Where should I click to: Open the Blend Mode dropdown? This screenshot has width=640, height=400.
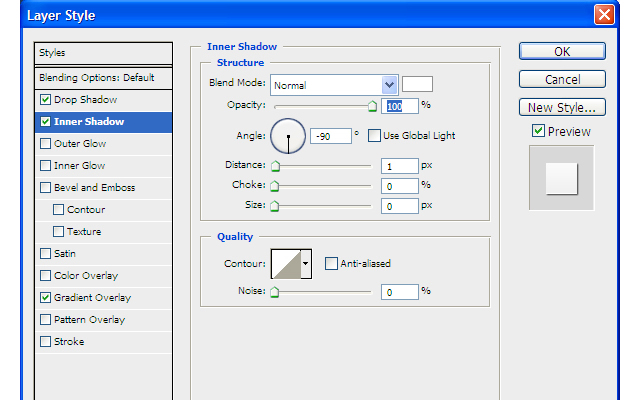click(389, 85)
